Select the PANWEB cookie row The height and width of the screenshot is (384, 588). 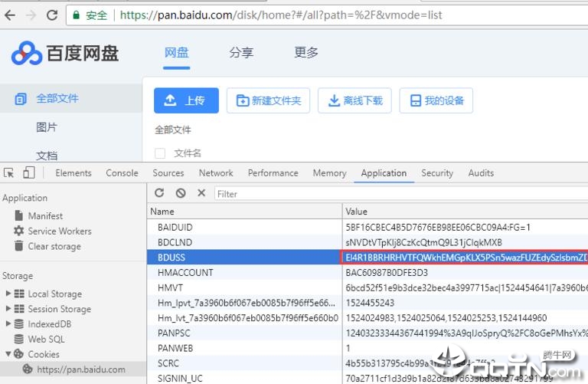pyautogui.click(x=367, y=348)
